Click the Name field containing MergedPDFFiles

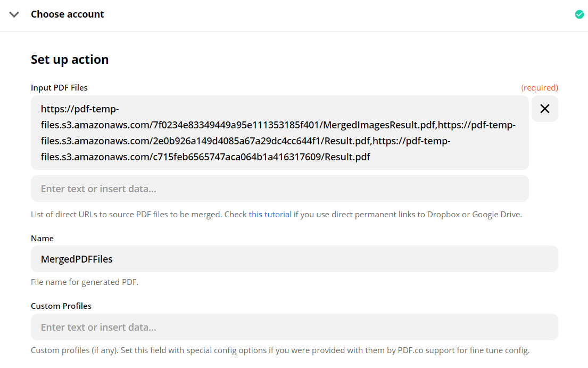point(294,259)
